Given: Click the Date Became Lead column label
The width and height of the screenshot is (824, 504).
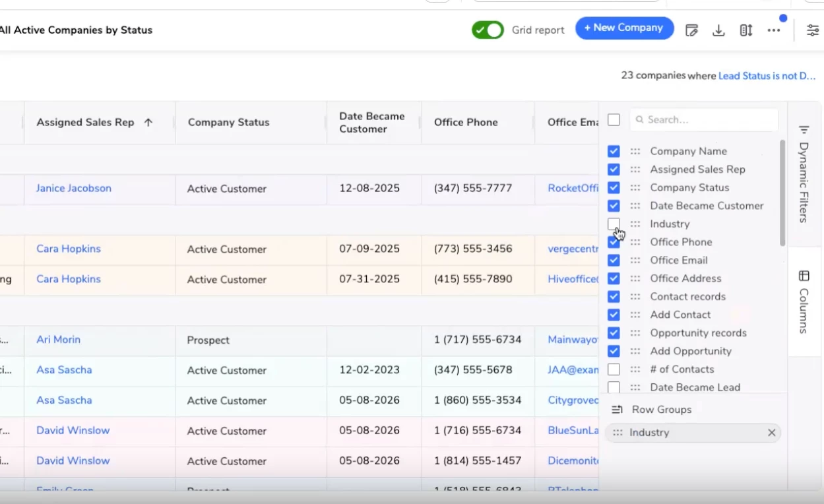Looking at the screenshot, I should point(695,387).
